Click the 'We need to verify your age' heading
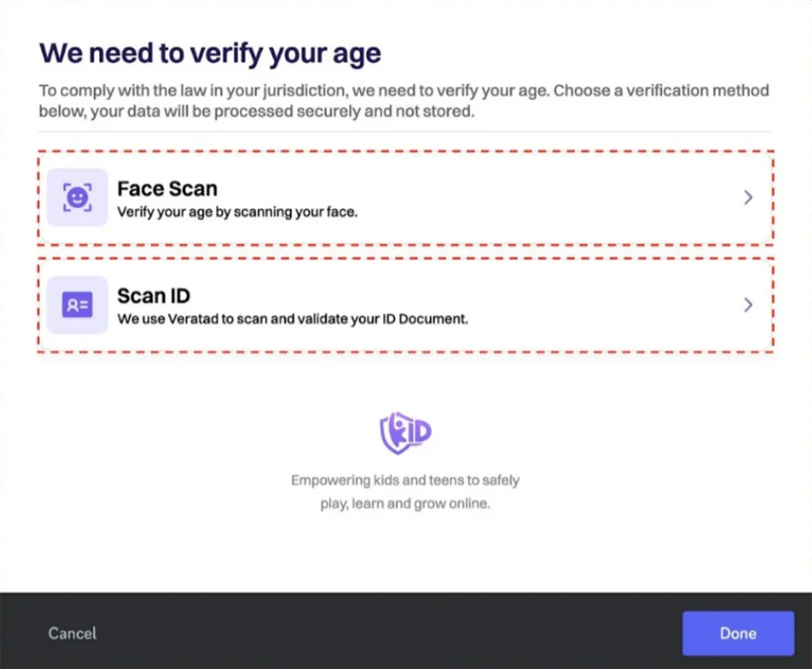The image size is (812, 669). [210, 53]
